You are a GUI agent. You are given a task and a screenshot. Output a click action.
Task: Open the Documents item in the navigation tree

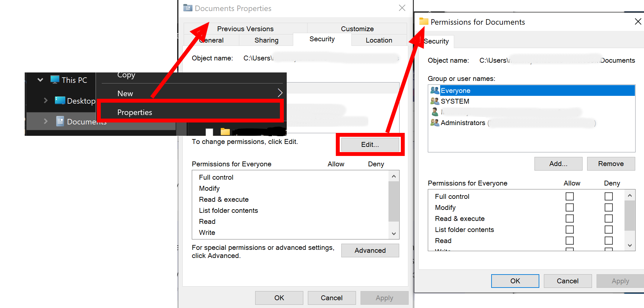86,122
